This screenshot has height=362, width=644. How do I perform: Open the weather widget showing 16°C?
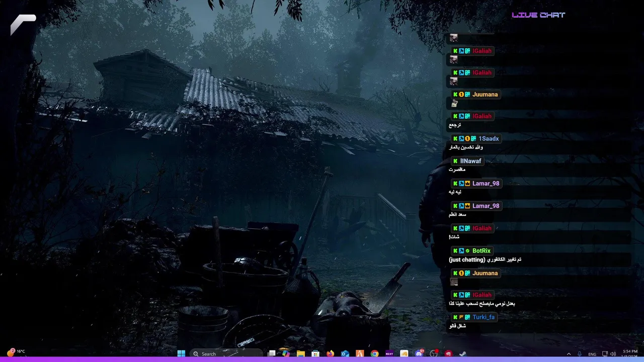[16, 352]
